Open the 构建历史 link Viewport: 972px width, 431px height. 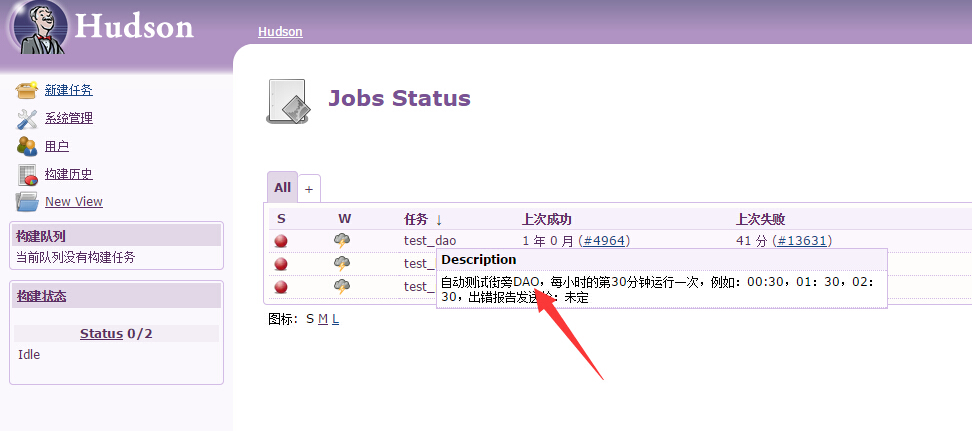(69, 174)
